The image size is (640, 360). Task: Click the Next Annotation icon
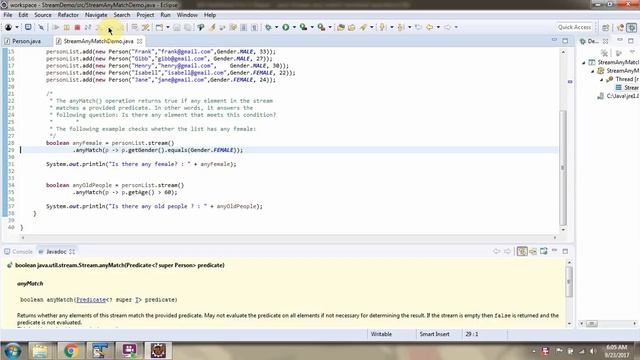(382, 27)
